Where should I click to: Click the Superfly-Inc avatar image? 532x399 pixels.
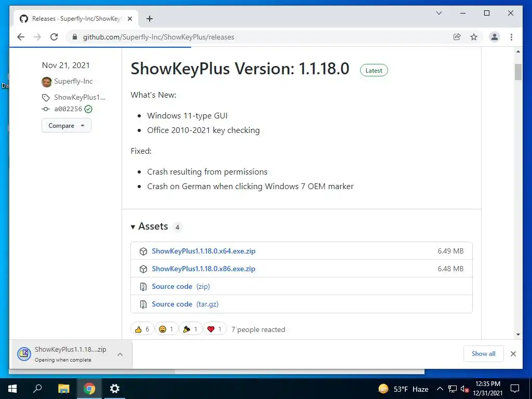pyautogui.click(x=46, y=82)
